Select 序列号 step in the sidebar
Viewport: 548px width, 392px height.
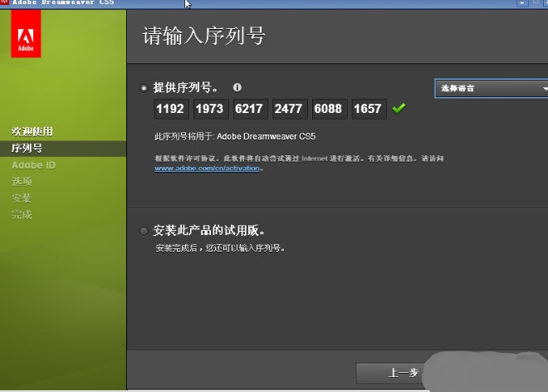pyautogui.click(x=27, y=149)
